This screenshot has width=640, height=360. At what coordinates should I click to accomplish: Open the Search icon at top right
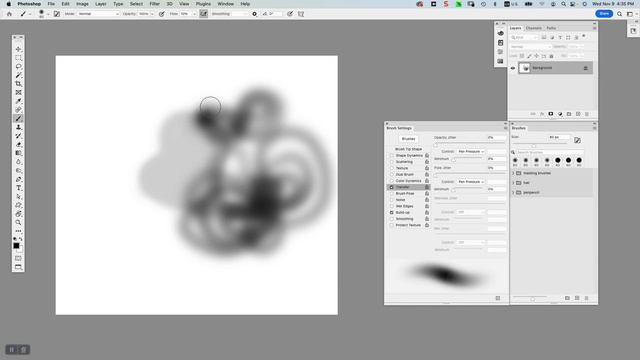[620, 14]
